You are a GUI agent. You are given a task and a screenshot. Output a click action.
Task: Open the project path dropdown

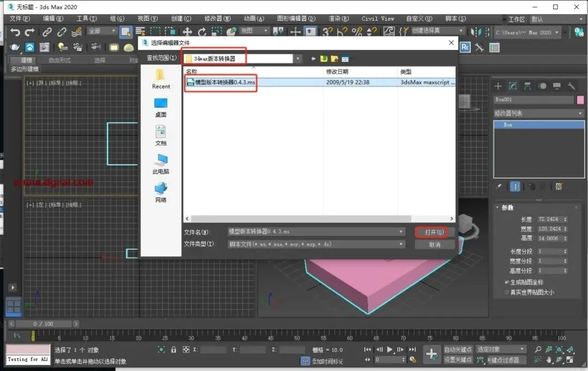point(527,33)
